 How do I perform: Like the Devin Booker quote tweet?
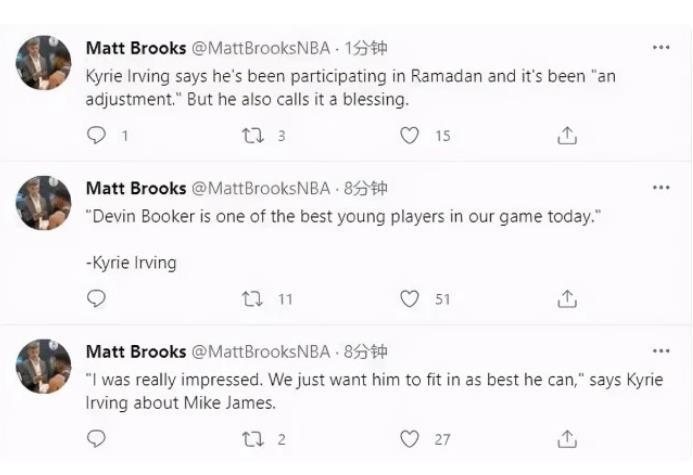coord(409,298)
